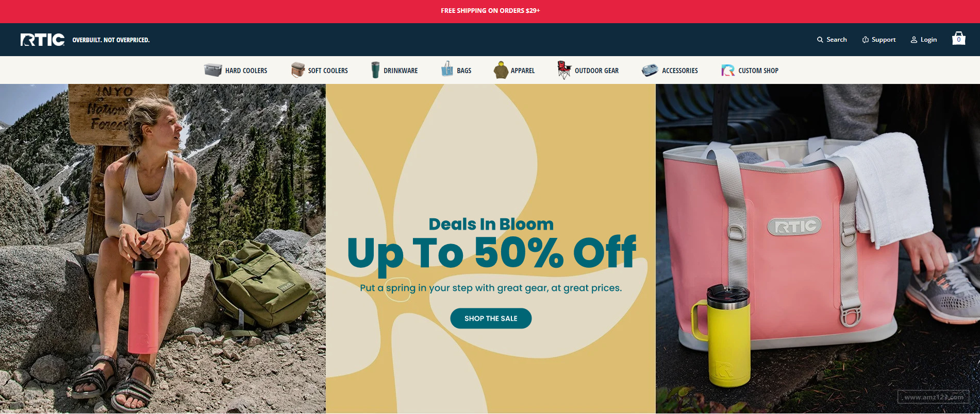Open the shopping cart icon
Image resolution: width=980 pixels, height=414 pixels.
point(958,39)
